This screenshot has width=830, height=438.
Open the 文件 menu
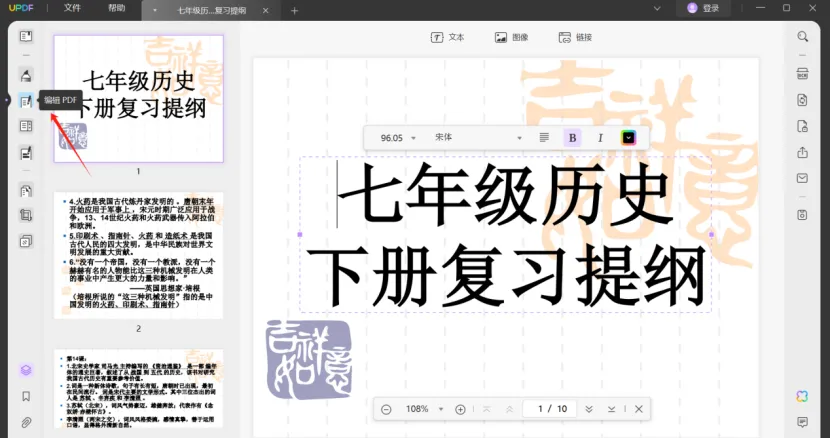[x=72, y=8]
